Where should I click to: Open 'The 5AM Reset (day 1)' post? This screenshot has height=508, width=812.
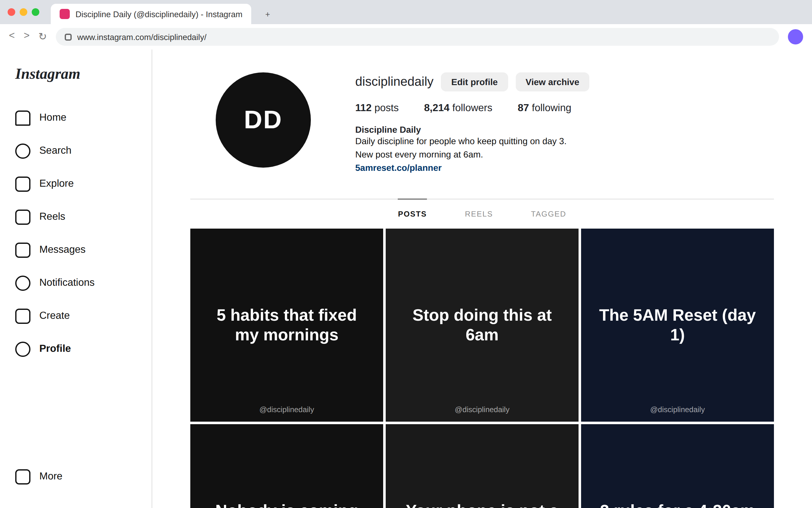[x=677, y=325]
